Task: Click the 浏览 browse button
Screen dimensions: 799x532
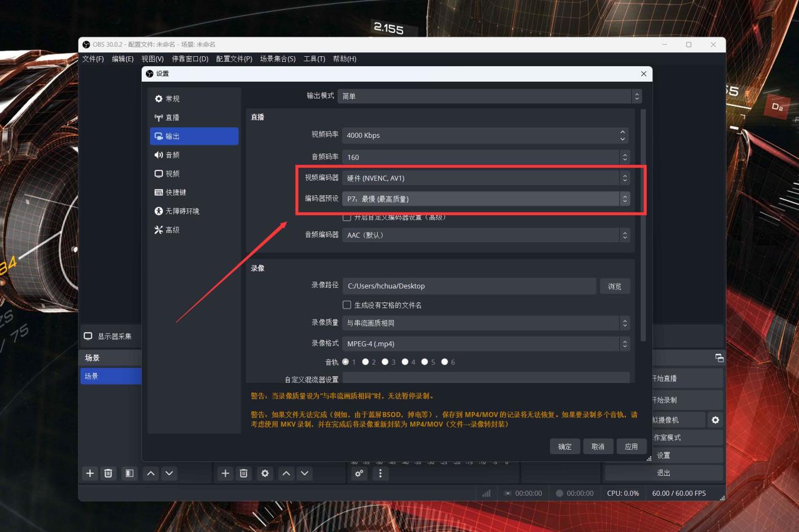Action: pyautogui.click(x=615, y=286)
